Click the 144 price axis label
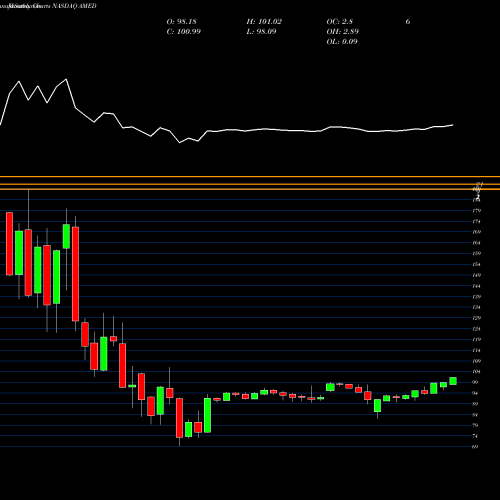The image size is (500, 500). pos(477,286)
